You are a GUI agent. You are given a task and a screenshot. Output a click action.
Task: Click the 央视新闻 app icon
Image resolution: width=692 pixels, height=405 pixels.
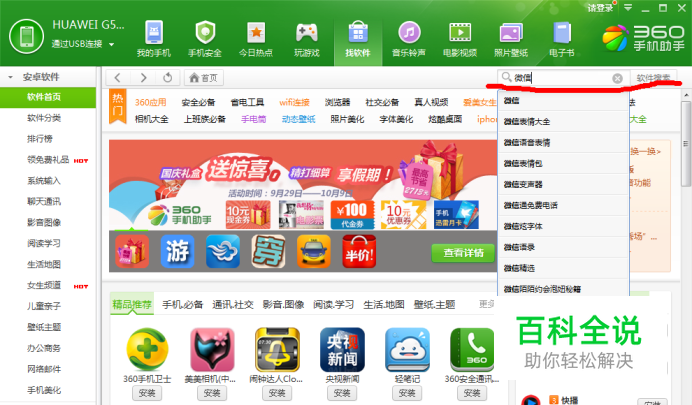click(x=342, y=349)
